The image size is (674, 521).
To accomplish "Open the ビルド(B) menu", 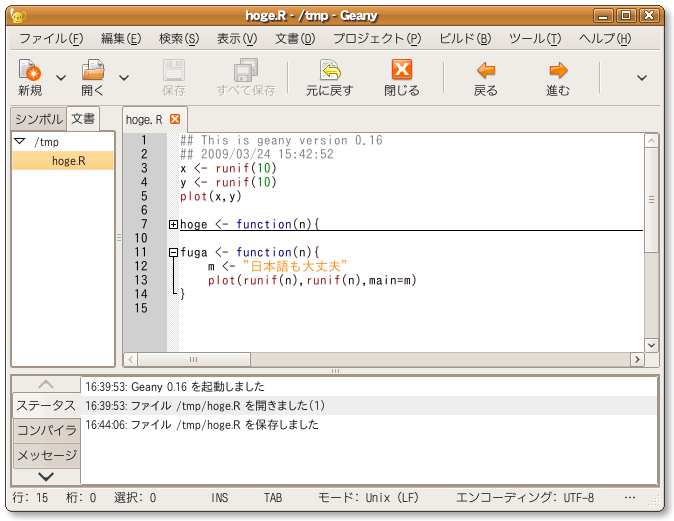I will (x=465, y=39).
